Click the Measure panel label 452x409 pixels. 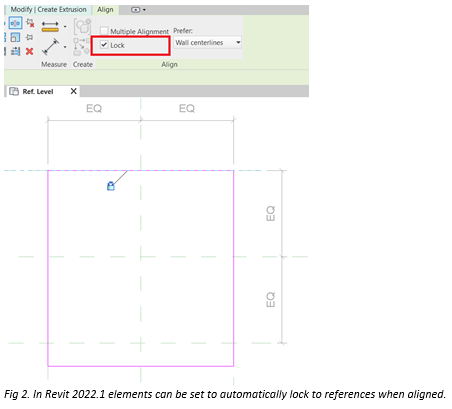click(x=54, y=64)
